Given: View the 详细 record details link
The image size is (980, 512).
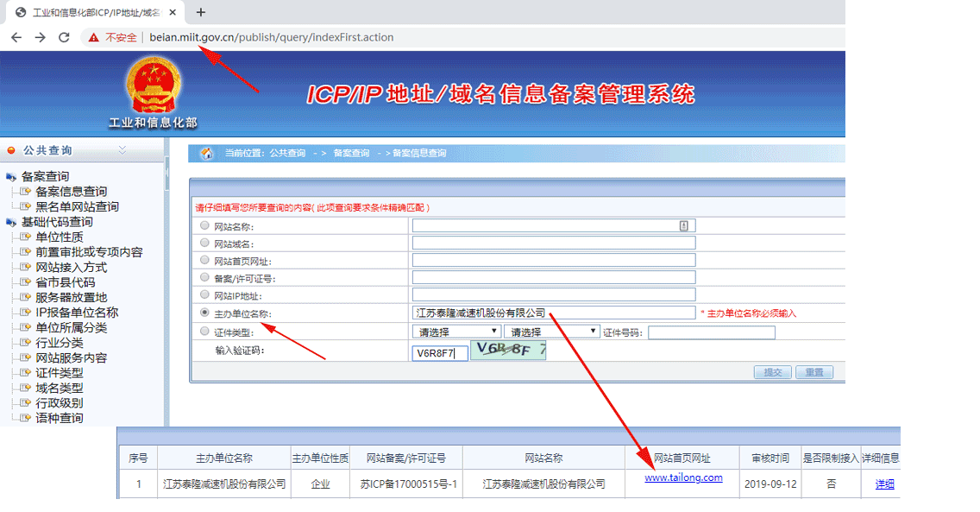Looking at the screenshot, I should point(883,484).
